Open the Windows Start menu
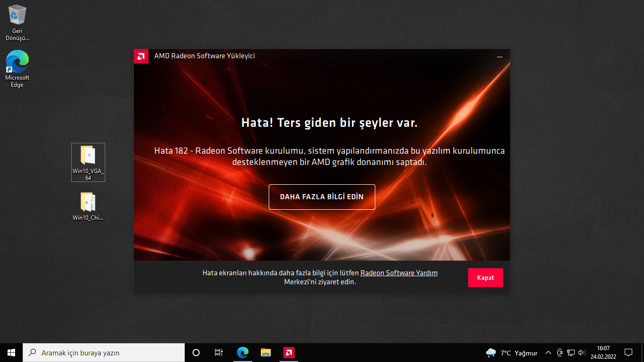 (11, 353)
